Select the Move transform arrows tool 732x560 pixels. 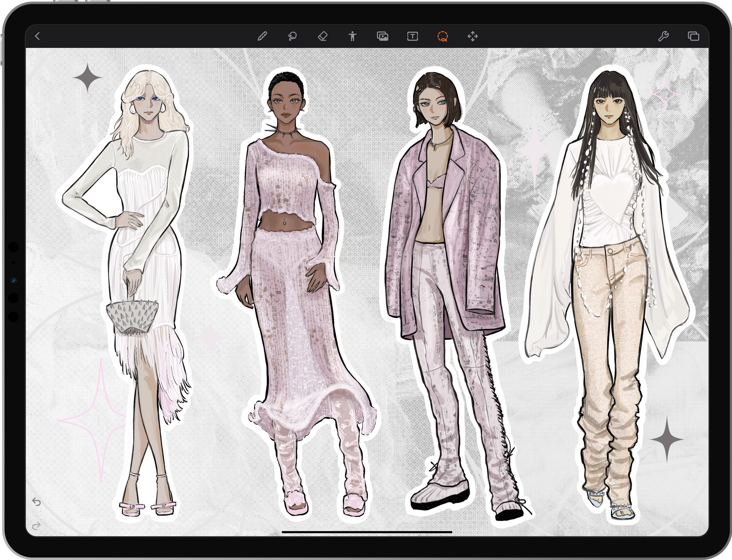click(x=473, y=36)
